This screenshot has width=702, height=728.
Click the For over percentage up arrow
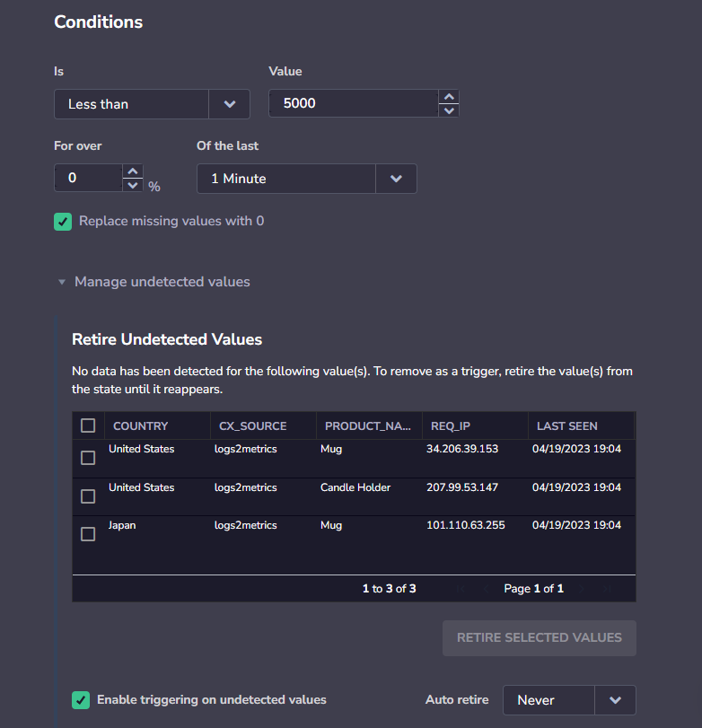133,171
